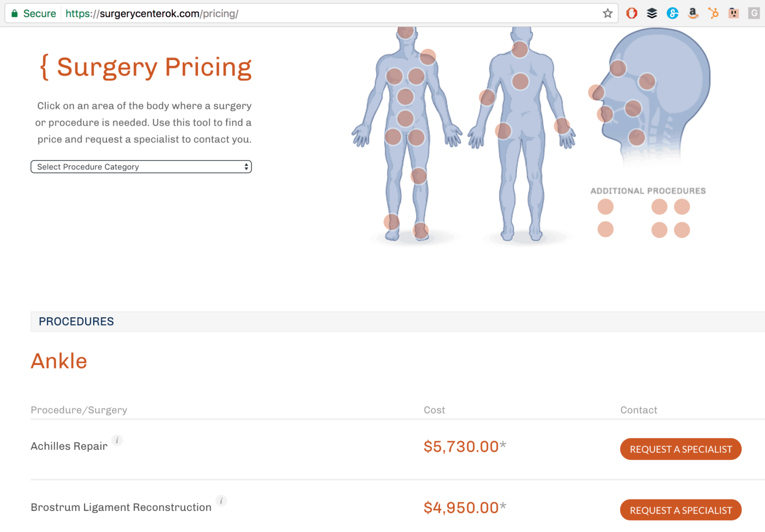Select the knee hotspot on the front body

pyautogui.click(x=419, y=176)
